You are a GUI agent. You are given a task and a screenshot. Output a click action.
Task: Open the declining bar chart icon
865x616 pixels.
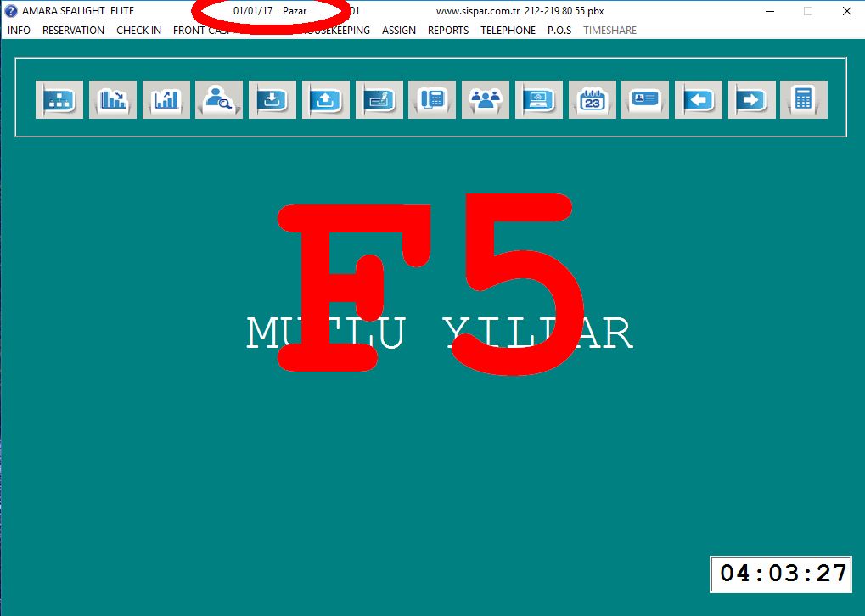point(113,99)
